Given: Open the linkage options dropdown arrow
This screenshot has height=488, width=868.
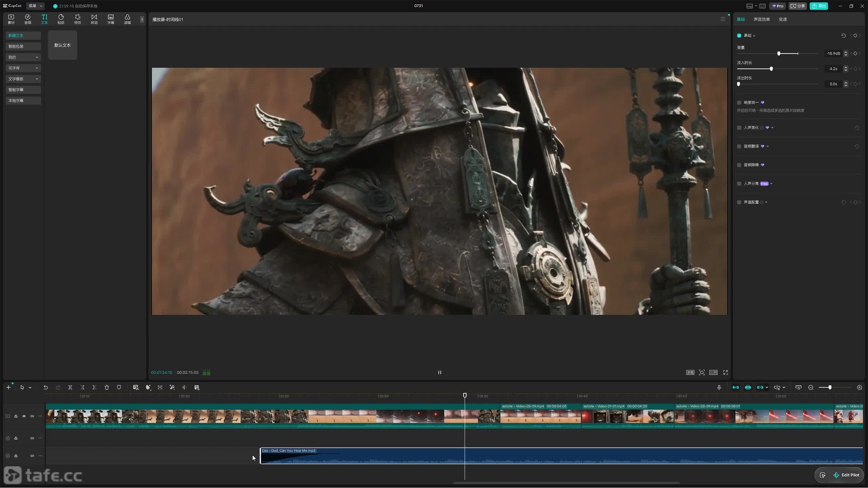Looking at the screenshot, I should click(x=767, y=387).
